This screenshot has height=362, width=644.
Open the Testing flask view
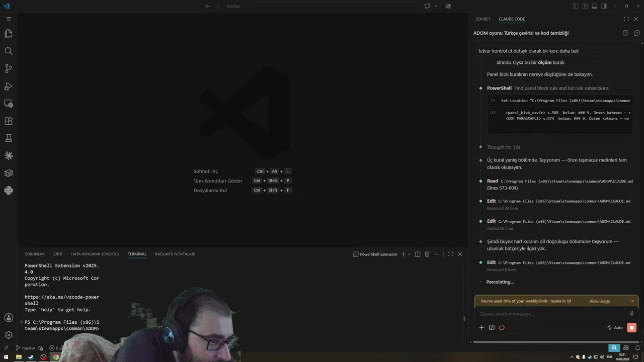[9, 138]
